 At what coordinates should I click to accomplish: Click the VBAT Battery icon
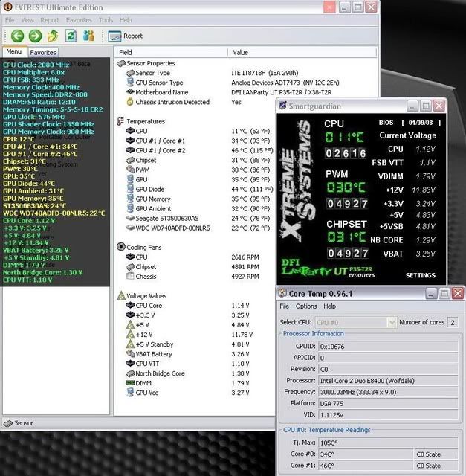pos(130,353)
